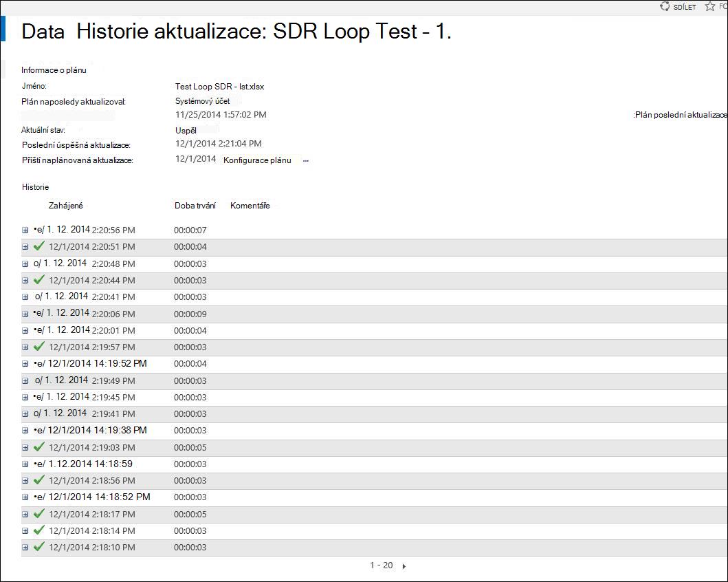Click green checkmark for 2:18:10 PM entry
The image size is (728, 582).
pos(39,546)
